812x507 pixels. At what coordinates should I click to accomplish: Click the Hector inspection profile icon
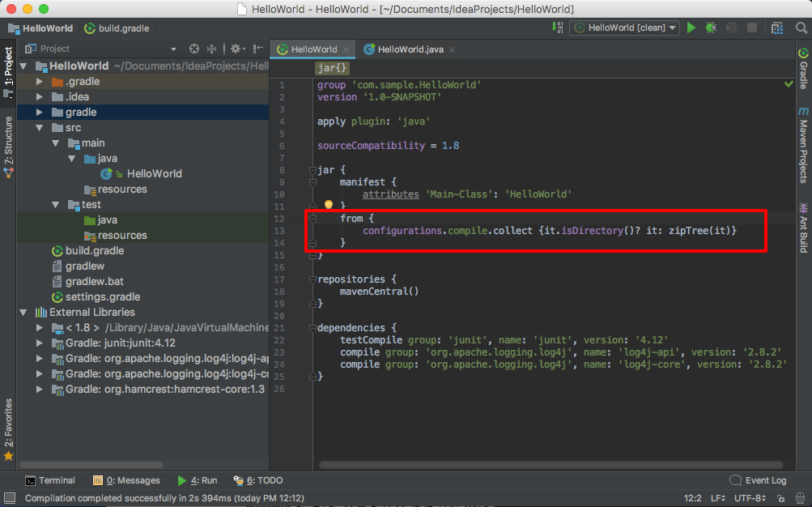click(x=798, y=498)
